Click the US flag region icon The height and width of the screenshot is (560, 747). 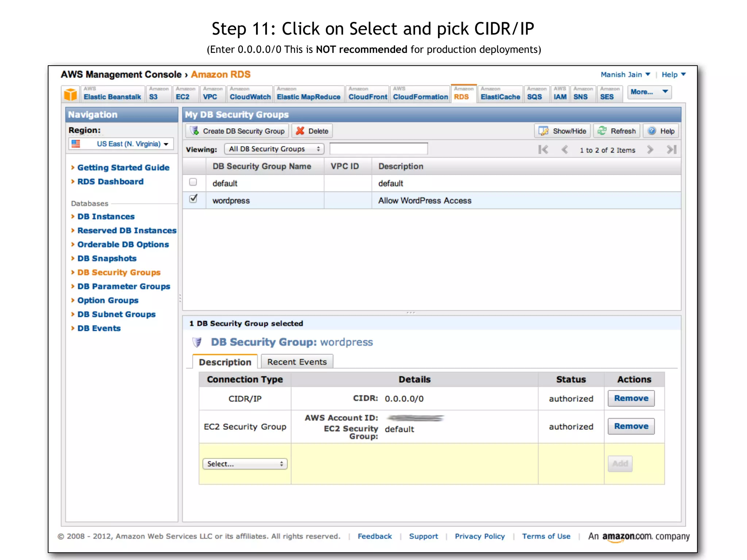(x=76, y=144)
